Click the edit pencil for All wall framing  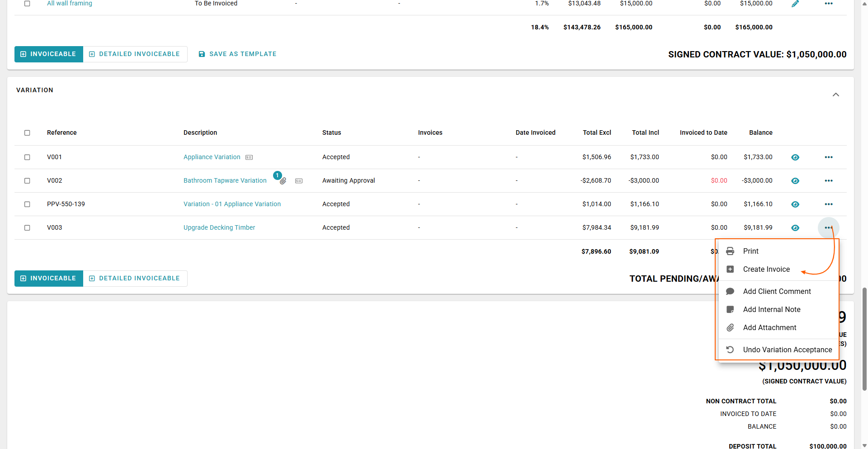795,4
